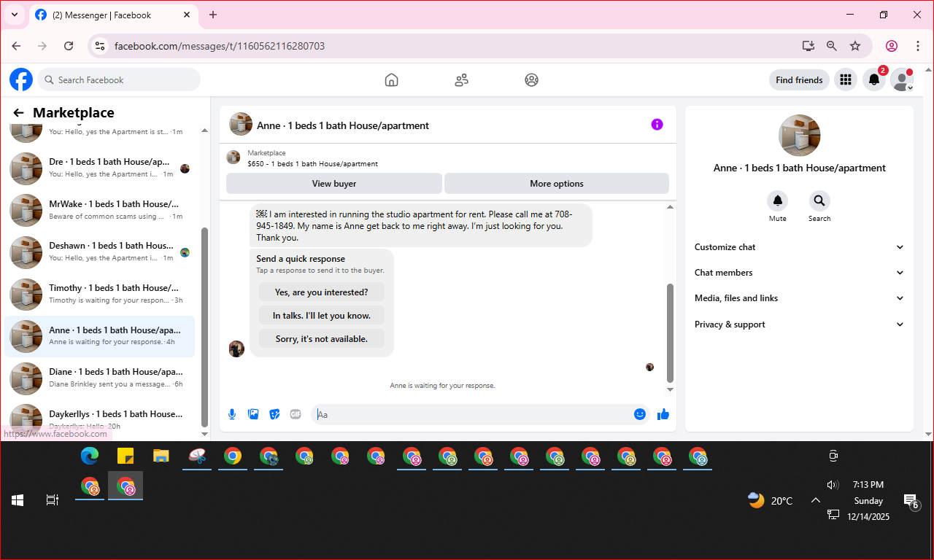Open Chrome profile icon in toolbar

pos(892,46)
